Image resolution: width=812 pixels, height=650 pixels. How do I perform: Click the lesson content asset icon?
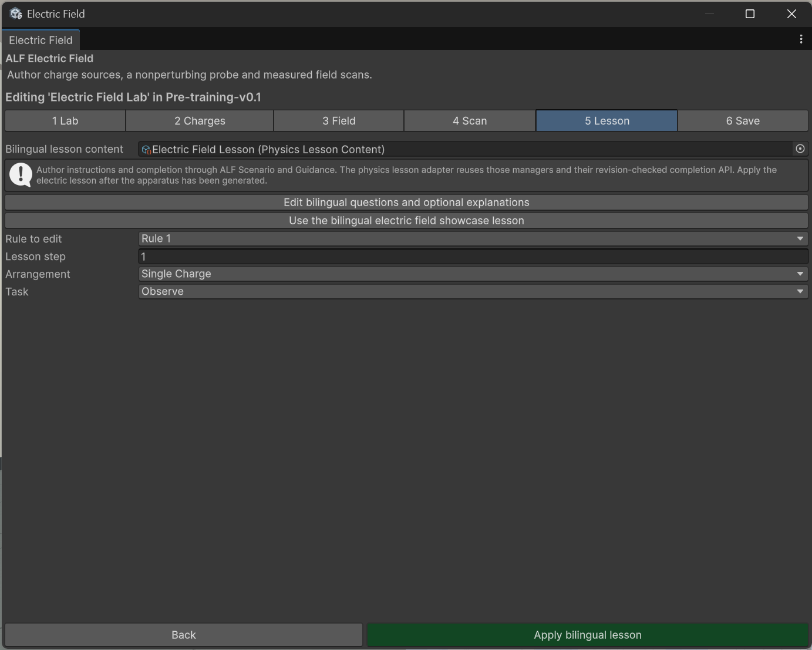click(146, 150)
